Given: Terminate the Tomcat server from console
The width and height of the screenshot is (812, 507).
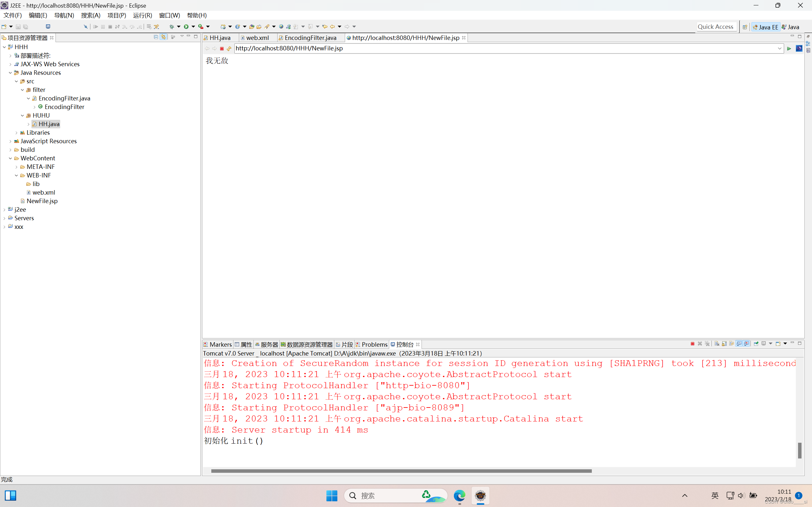Looking at the screenshot, I should [x=692, y=344].
